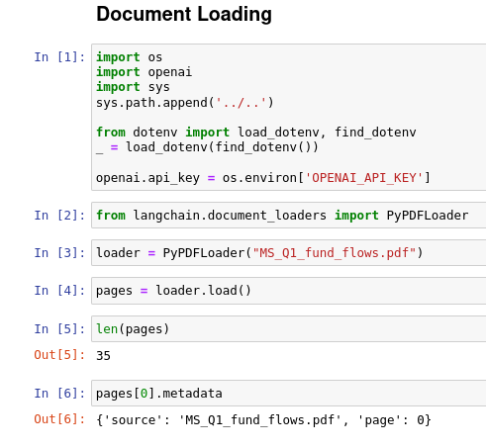486x448 pixels.
Task: Select the In [1] prompt label
Action: coord(59,57)
